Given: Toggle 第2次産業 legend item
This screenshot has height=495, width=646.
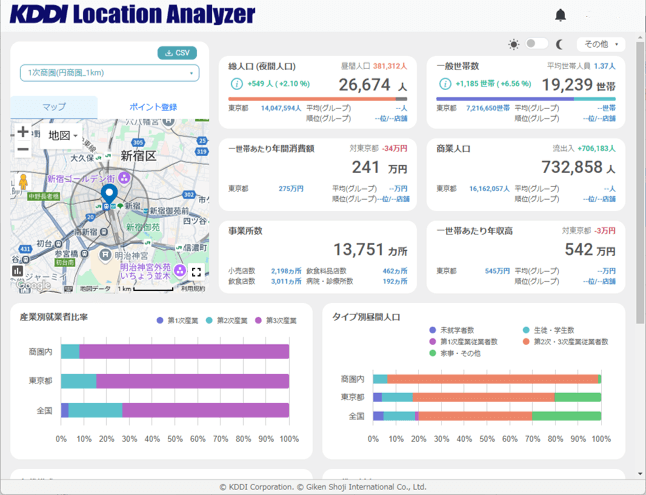Looking at the screenshot, I should (x=227, y=321).
